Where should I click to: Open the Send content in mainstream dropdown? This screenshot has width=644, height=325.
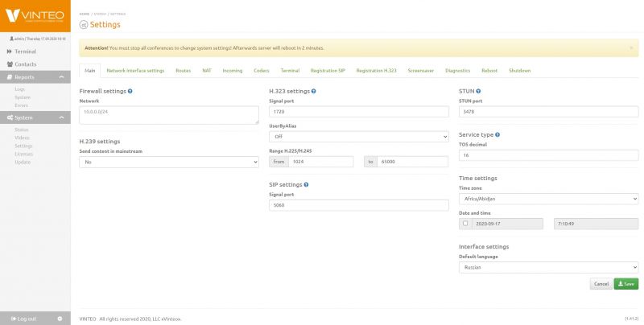click(x=169, y=162)
